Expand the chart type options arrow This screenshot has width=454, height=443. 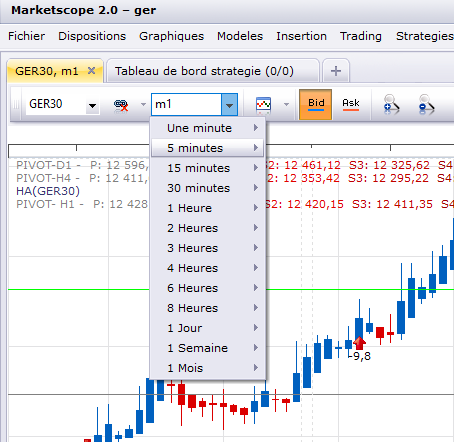pyautogui.click(x=286, y=104)
